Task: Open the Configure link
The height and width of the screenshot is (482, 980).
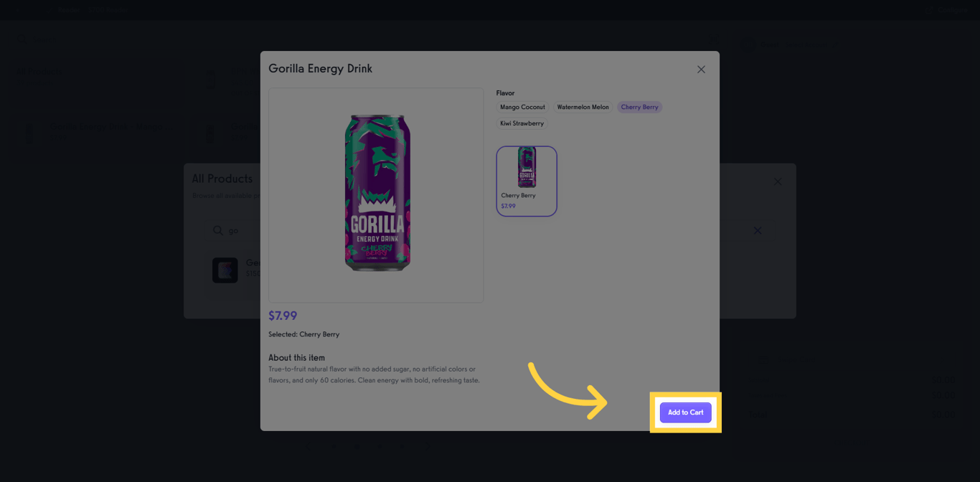Action: 953,10
